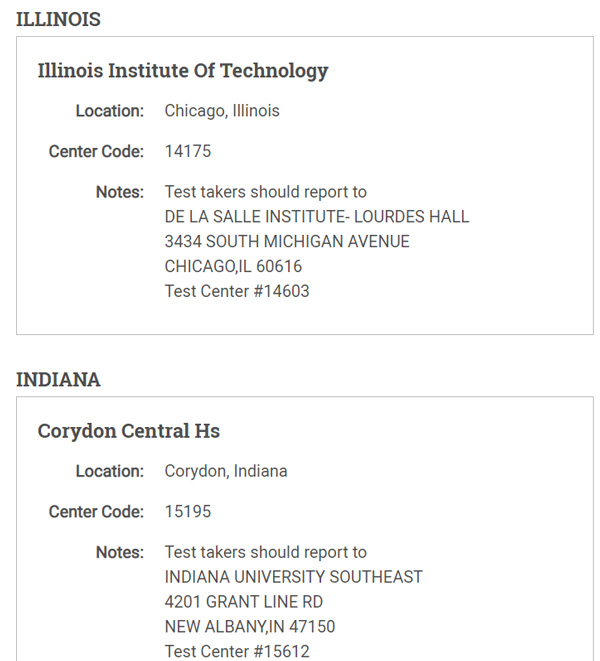Click the Illinois card's Location label
This screenshot has width=600, height=661.
[x=110, y=111]
